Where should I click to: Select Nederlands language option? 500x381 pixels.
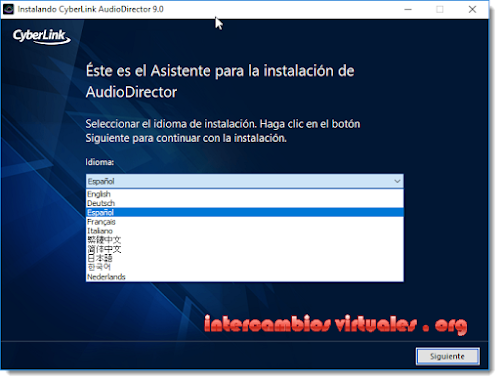(x=245, y=277)
